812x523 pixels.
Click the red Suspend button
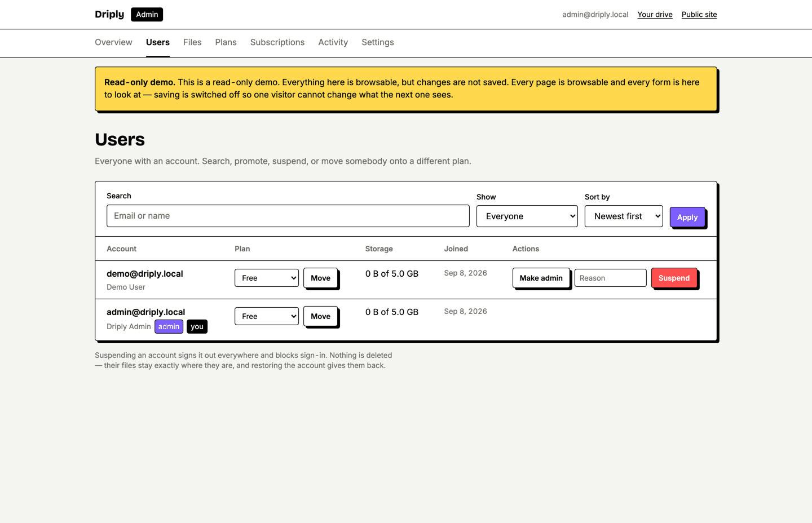pos(674,278)
